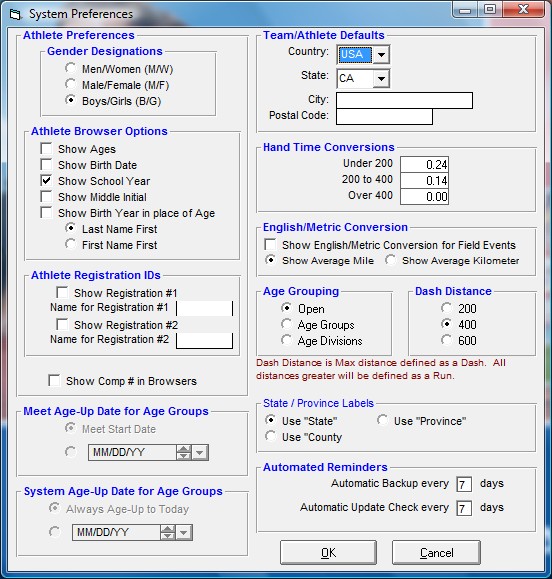This screenshot has height=579, width=552.
Task: Click the Under 200 hand time field
Action: (425, 164)
